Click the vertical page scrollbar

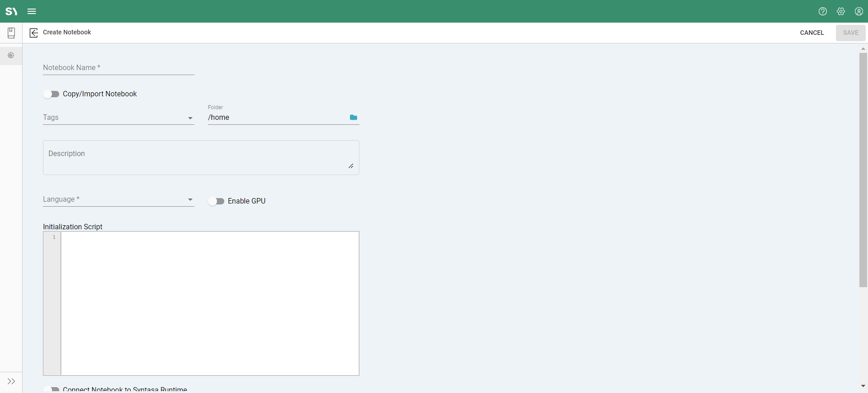point(863,170)
